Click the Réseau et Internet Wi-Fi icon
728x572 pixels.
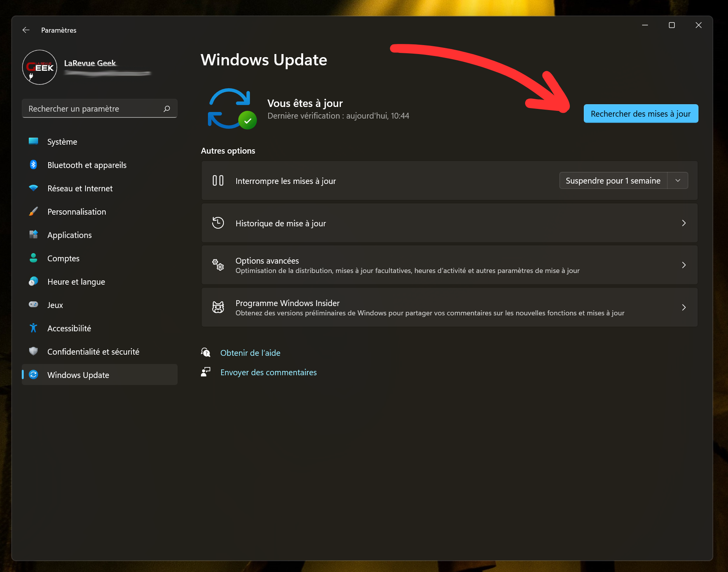click(x=33, y=188)
